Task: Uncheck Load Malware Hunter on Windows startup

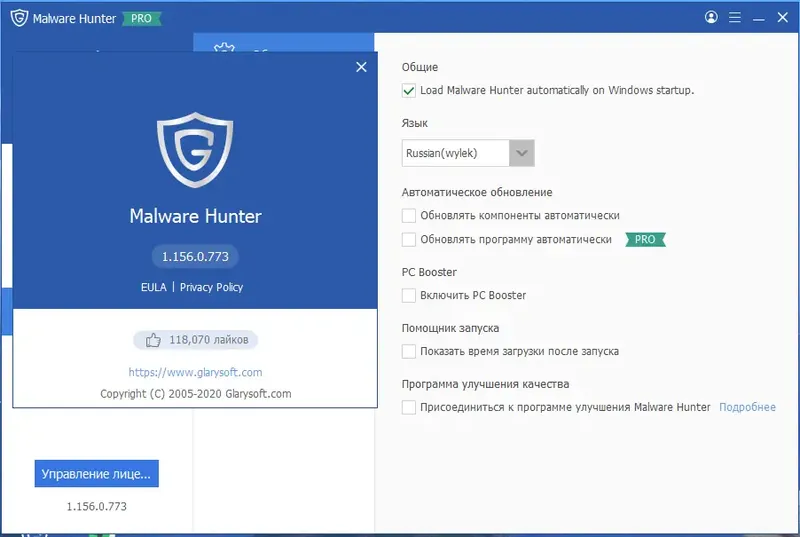Action: 409,90
